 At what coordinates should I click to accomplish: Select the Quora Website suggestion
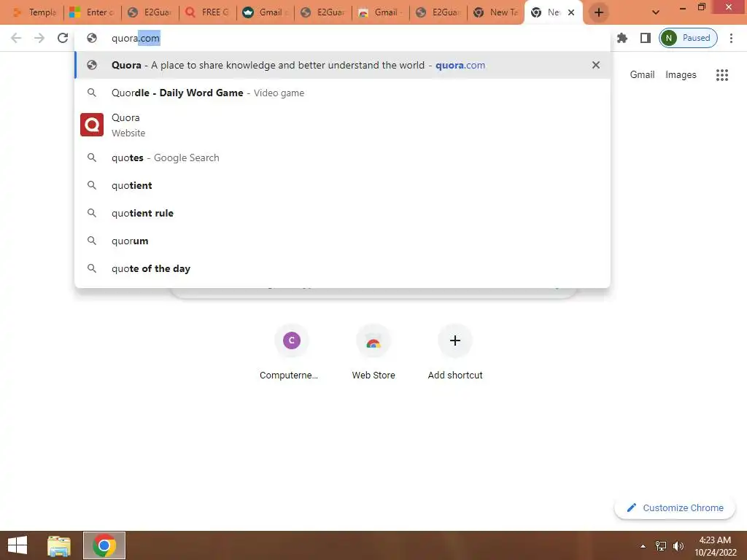[x=343, y=125]
